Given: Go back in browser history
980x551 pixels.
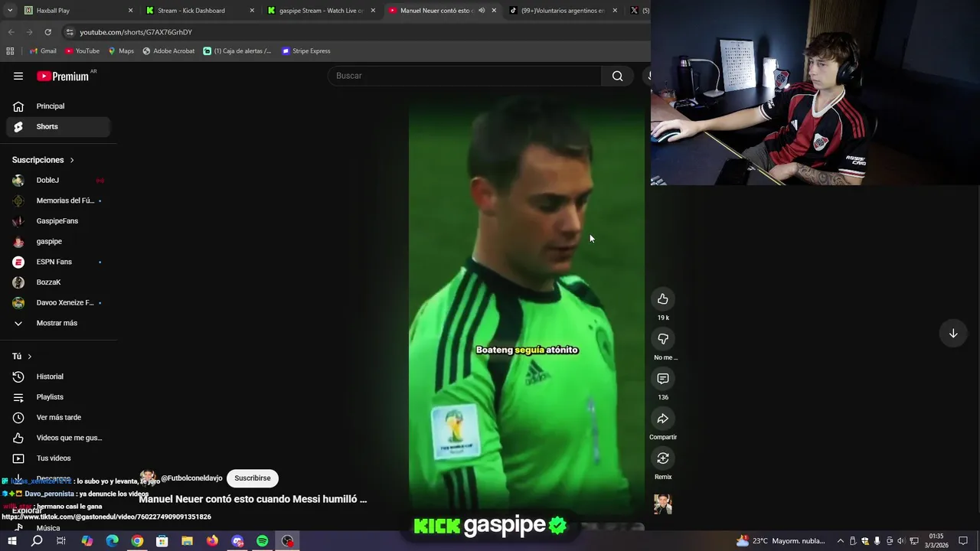Looking at the screenshot, I should pyautogui.click(x=11, y=32).
